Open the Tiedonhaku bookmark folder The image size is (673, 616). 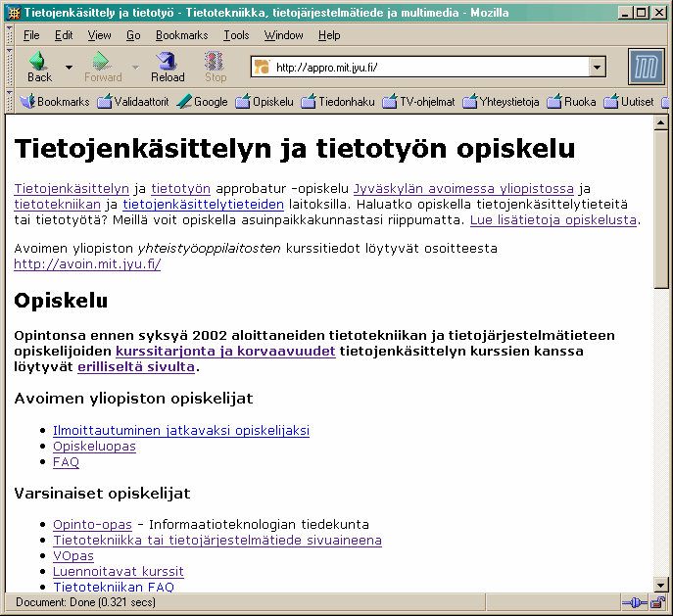click(x=338, y=102)
